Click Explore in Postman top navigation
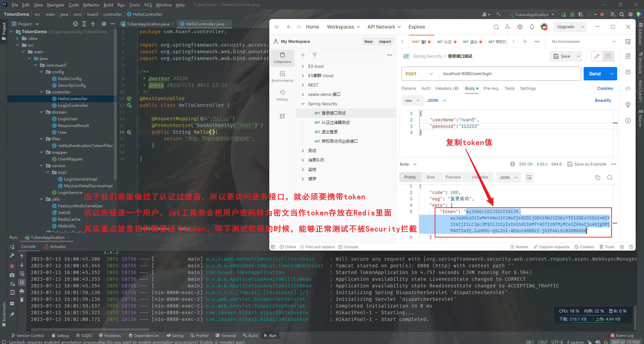The height and width of the screenshot is (344, 644). (x=417, y=27)
